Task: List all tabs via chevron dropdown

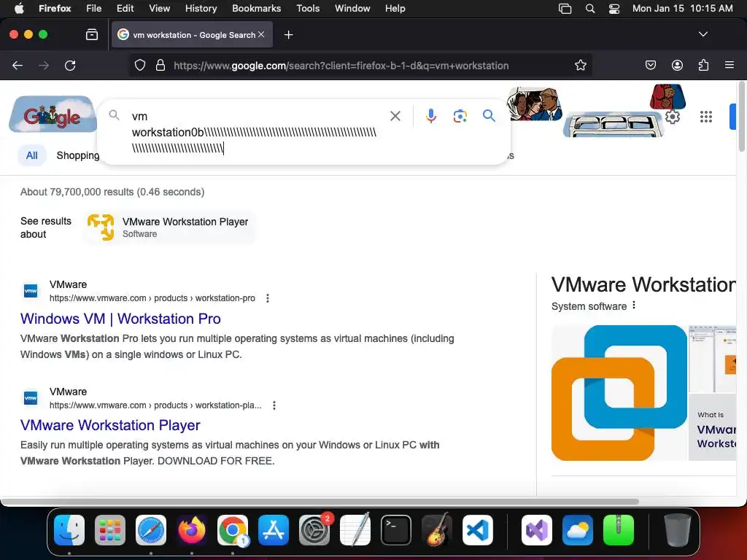Action: point(703,34)
